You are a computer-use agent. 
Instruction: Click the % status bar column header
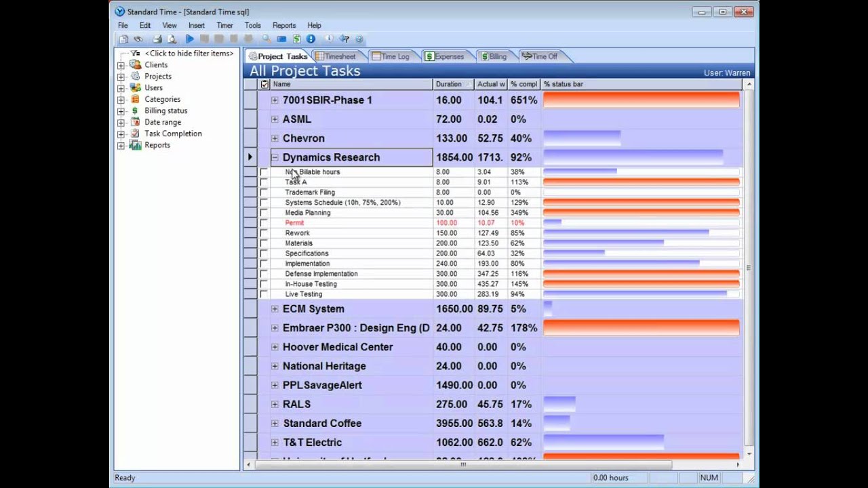point(642,84)
